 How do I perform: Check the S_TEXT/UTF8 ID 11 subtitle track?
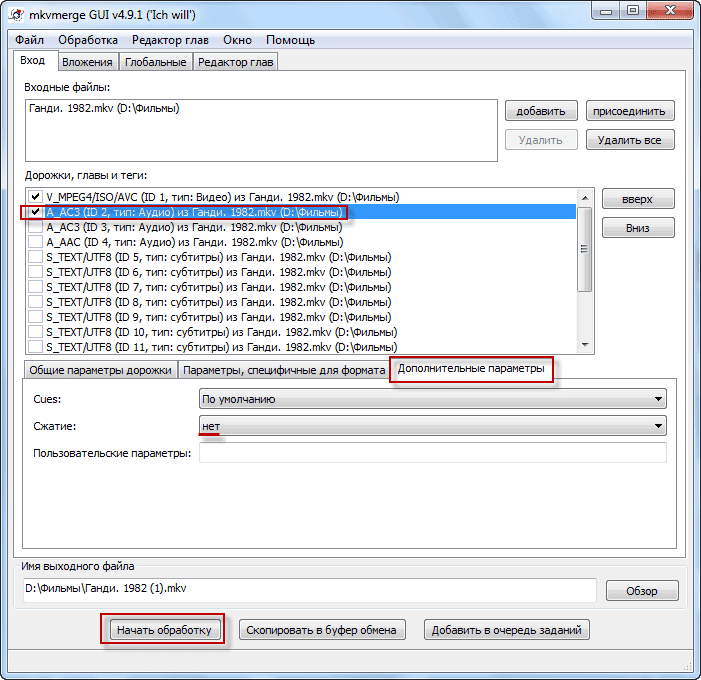pos(35,347)
